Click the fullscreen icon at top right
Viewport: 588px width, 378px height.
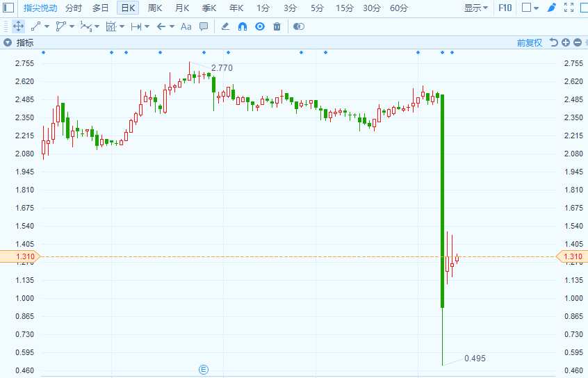[569, 8]
